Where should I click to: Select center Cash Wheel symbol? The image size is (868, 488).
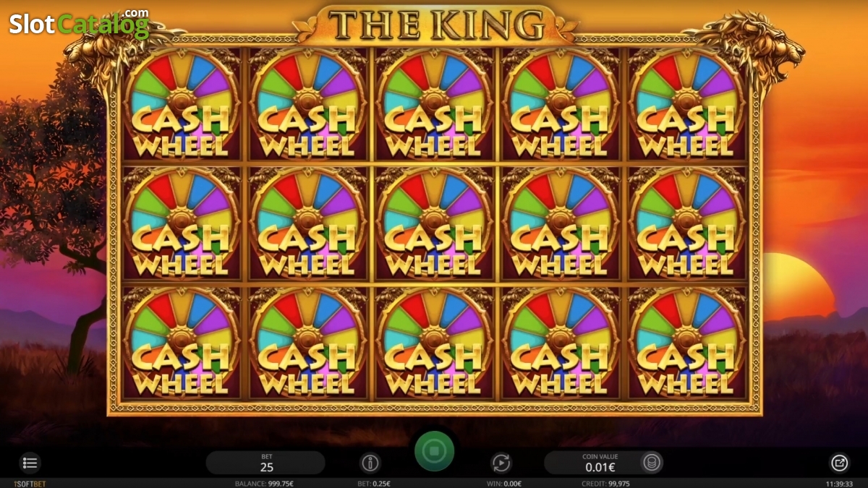click(x=433, y=223)
